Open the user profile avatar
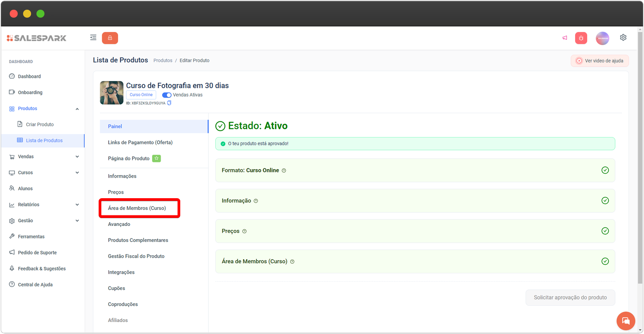Screen dimensions: 644x334 [602, 38]
